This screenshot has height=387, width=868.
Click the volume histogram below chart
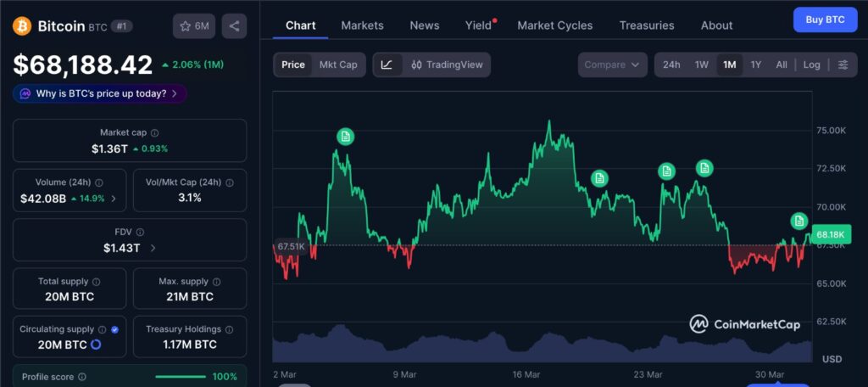542,345
